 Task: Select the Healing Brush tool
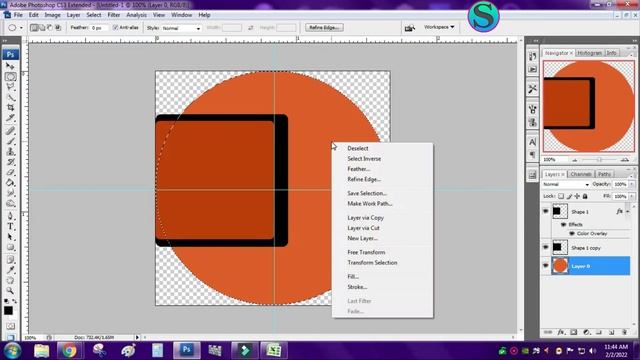[x=10, y=131]
